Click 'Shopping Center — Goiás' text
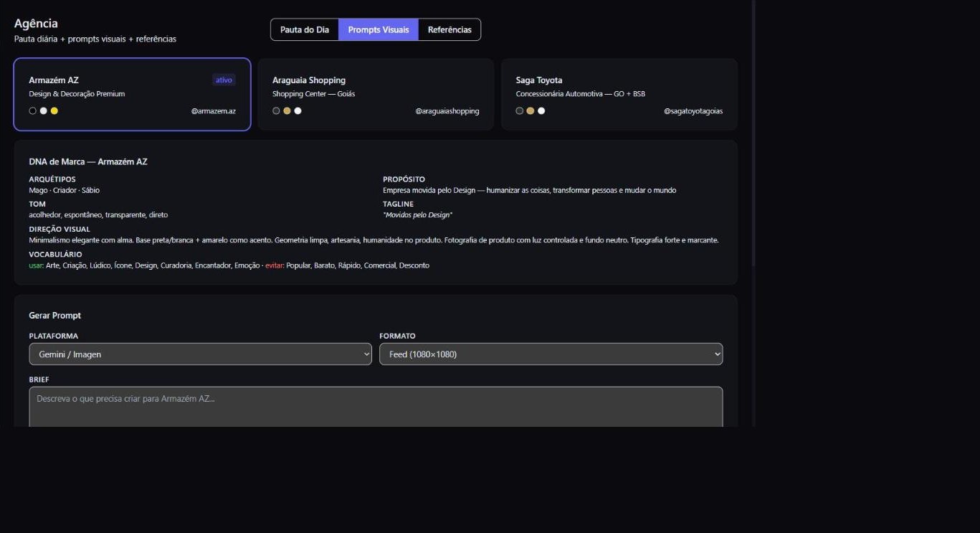 [313, 94]
